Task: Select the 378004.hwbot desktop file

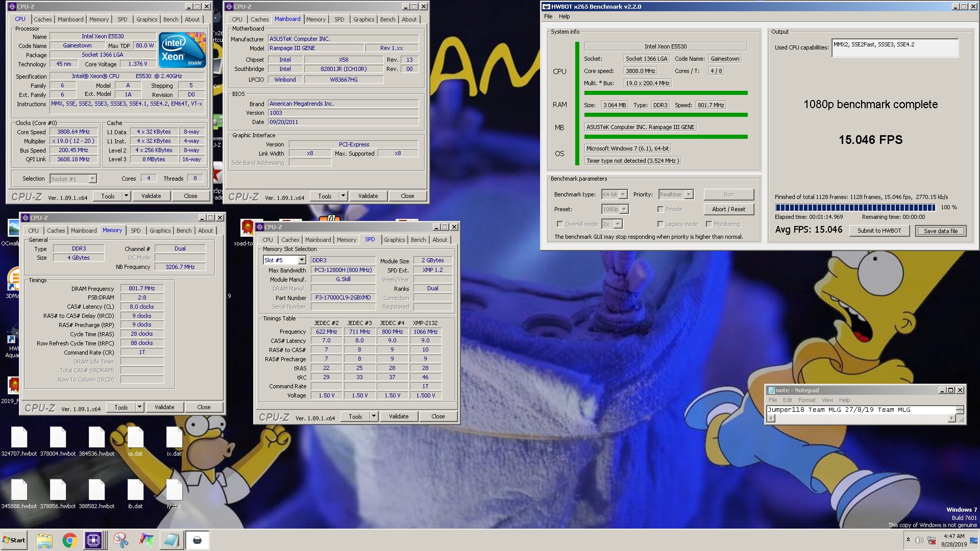Action: point(58,441)
